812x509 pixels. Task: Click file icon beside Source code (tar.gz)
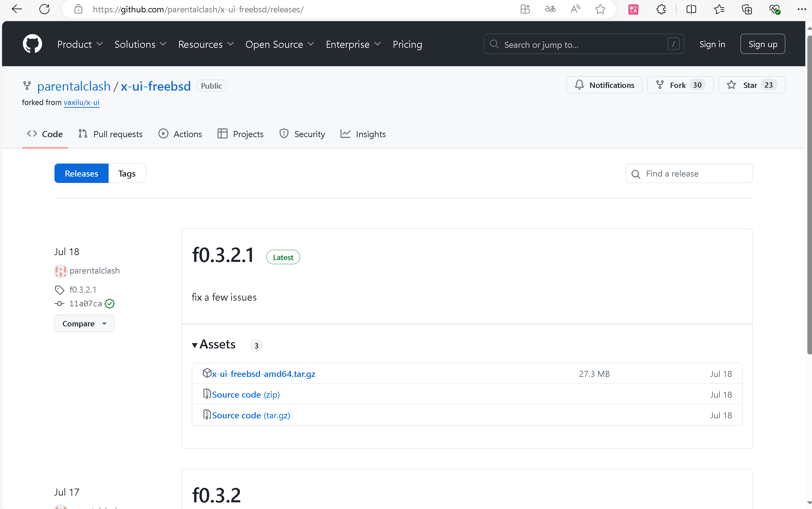(207, 414)
